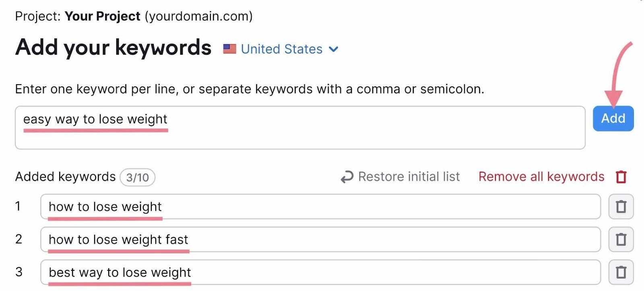644x291 pixels.
Task: Expand the chevron next to United States
Action: [x=333, y=49]
